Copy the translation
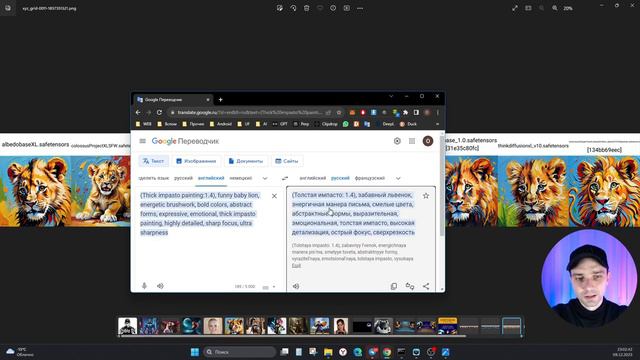The width and height of the screenshot is (640, 360). pos(394,286)
